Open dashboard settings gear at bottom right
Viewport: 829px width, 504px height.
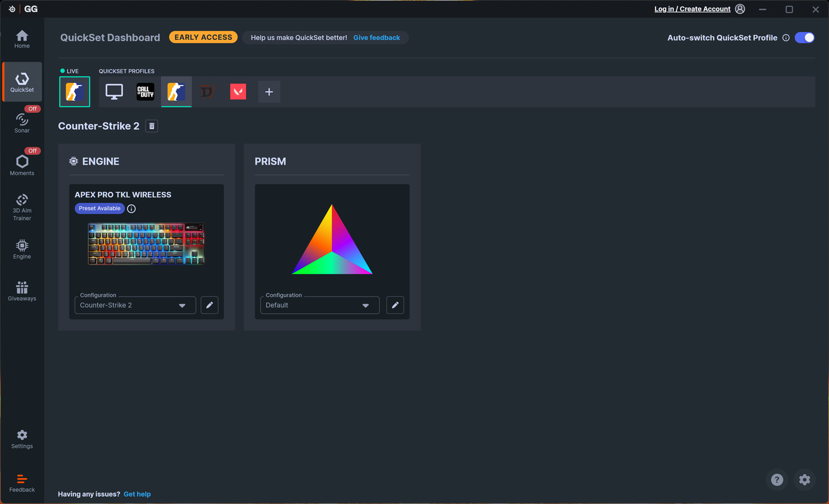pyautogui.click(x=805, y=480)
